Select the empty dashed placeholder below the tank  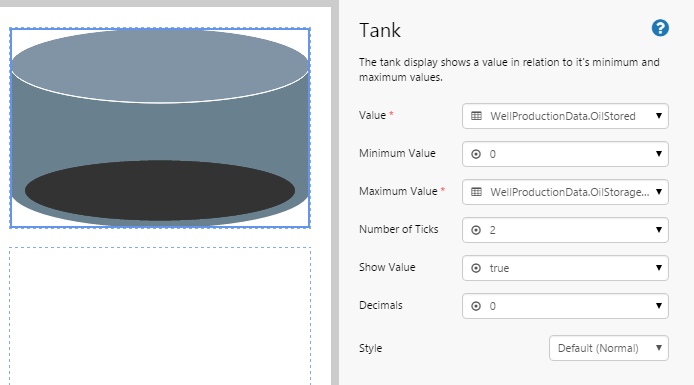click(160, 316)
